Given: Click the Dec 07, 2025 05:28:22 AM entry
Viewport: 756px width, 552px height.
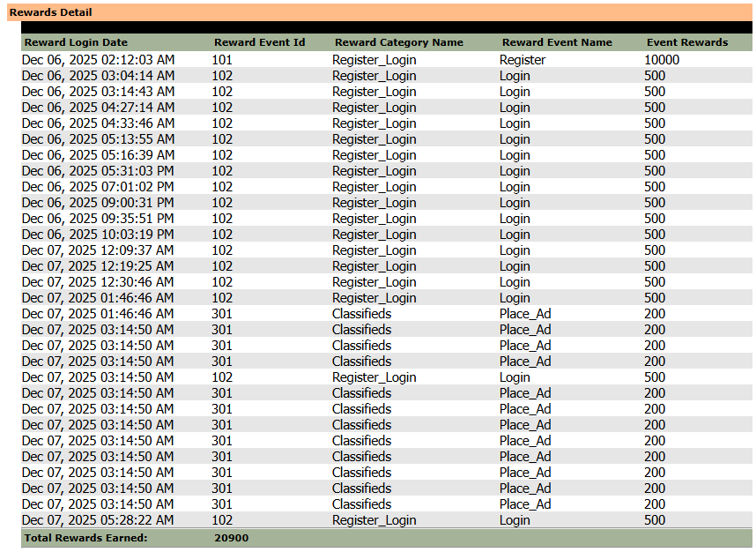Looking at the screenshot, I should click(x=98, y=520).
